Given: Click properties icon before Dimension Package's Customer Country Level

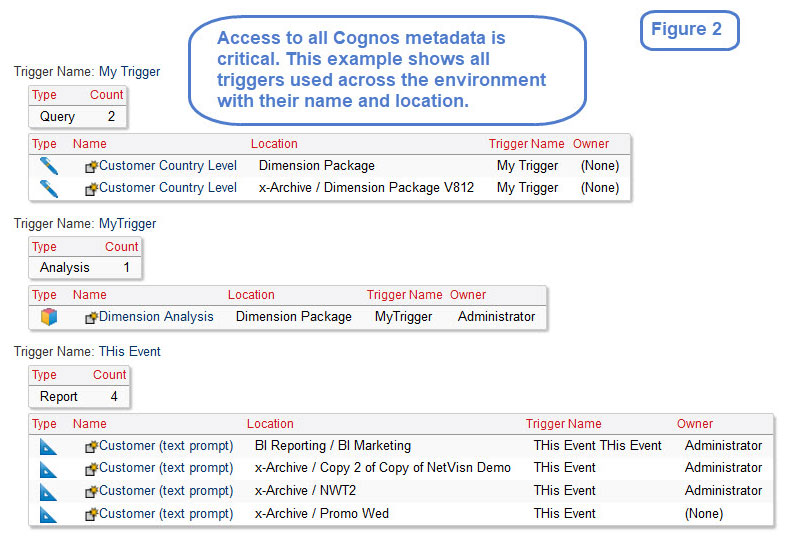Looking at the screenshot, I should point(91,166).
